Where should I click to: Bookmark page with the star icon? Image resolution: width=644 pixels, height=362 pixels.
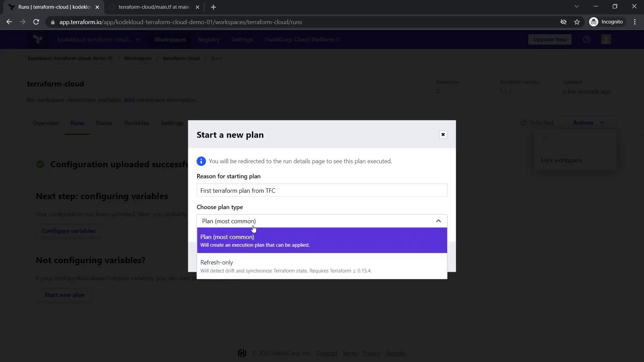coord(577,22)
